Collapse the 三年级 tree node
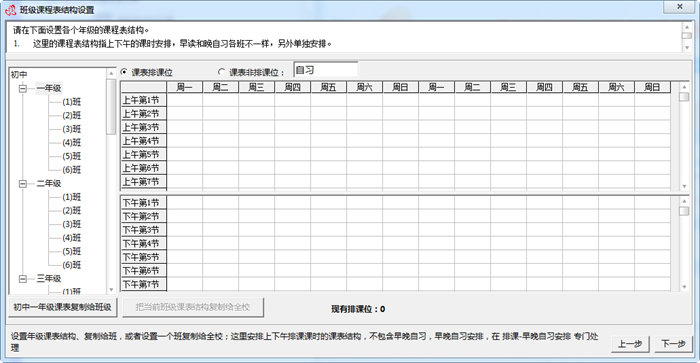 point(23,279)
